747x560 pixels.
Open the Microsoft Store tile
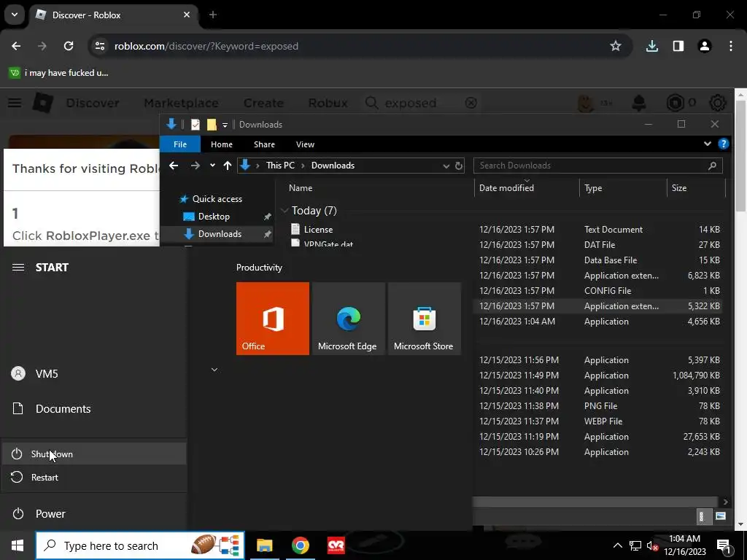click(x=424, y=319)
